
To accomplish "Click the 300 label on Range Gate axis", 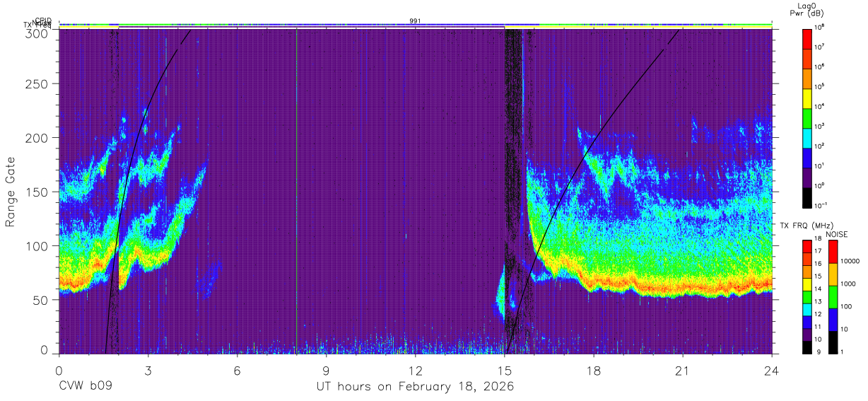I will (x=37, y=33).
